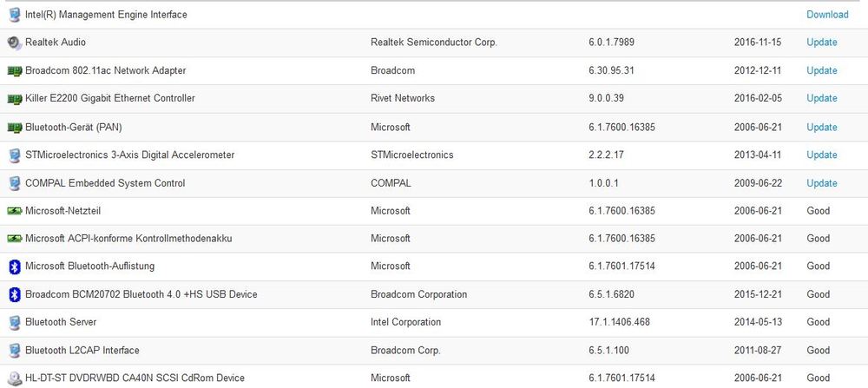Update the COMPAL Embedded System Control driver

click(x=821, y=183)
